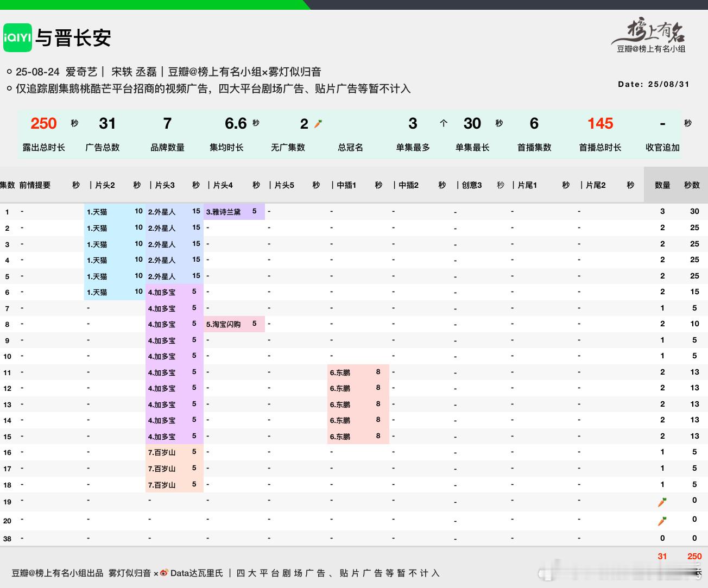Click the 31 above 广告总数
The image size is (708, 588).
[x=108, y=123]
